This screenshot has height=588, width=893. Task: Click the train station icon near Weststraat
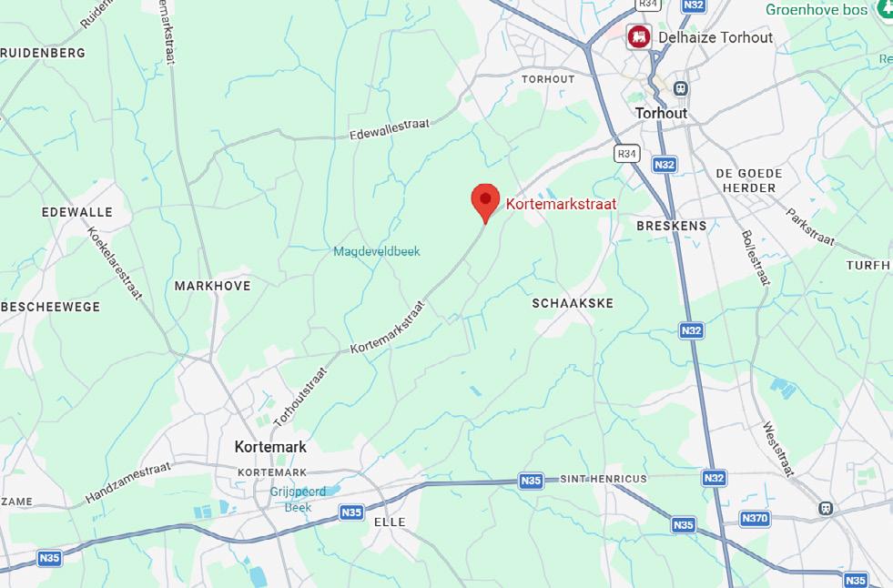(826, 508)
